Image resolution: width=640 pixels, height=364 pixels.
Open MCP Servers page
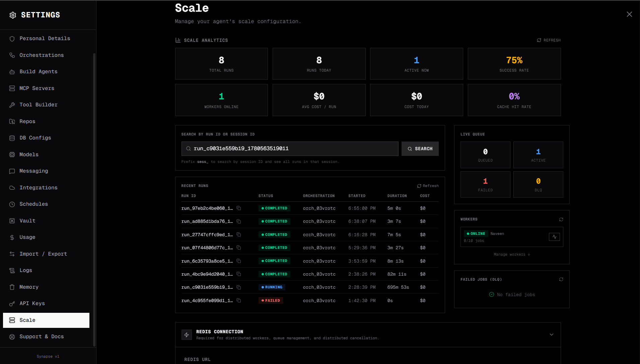[46, 88]
